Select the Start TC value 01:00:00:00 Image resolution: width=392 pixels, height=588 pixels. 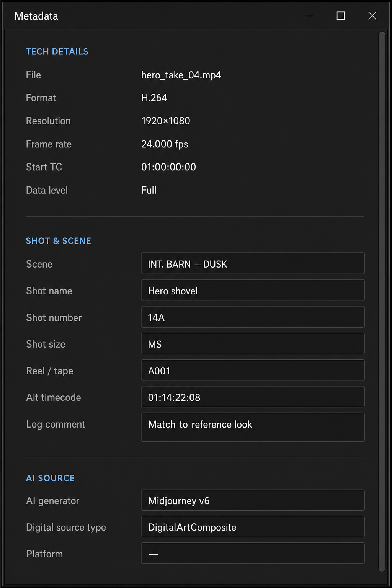(x=168, y=167)
